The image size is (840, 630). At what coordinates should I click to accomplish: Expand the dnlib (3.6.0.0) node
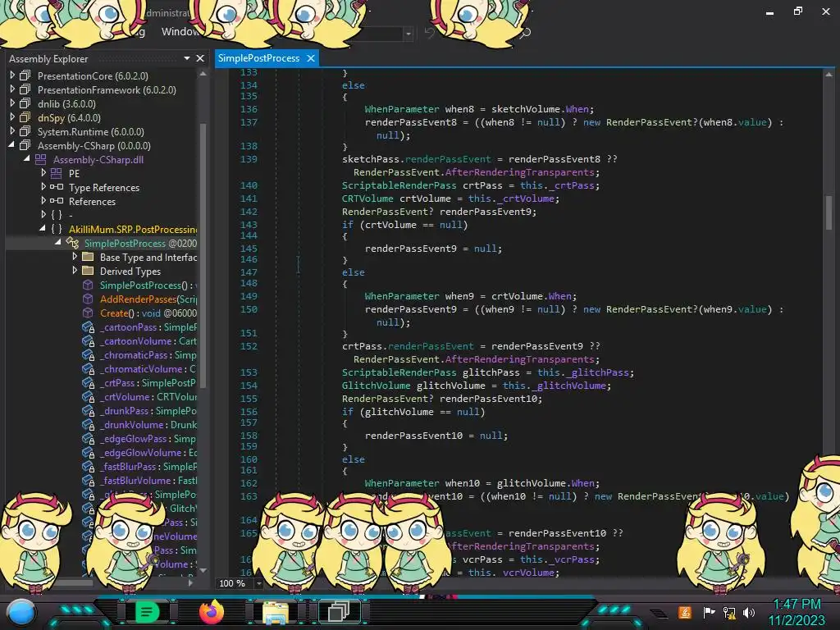(12, 103)
